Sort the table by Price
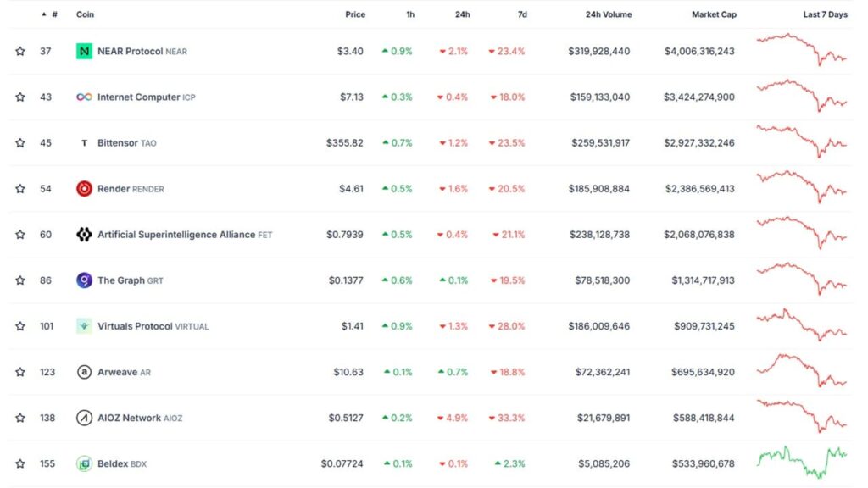 (355, 14)
